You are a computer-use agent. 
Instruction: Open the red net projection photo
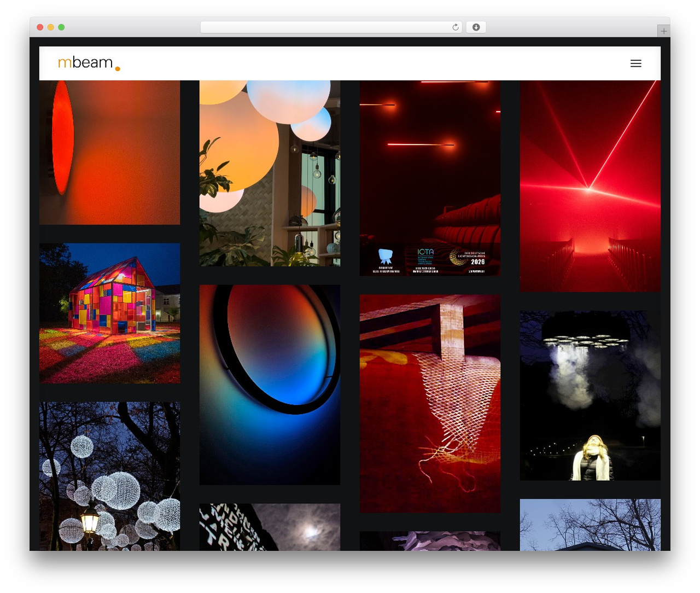coord(430,404)
